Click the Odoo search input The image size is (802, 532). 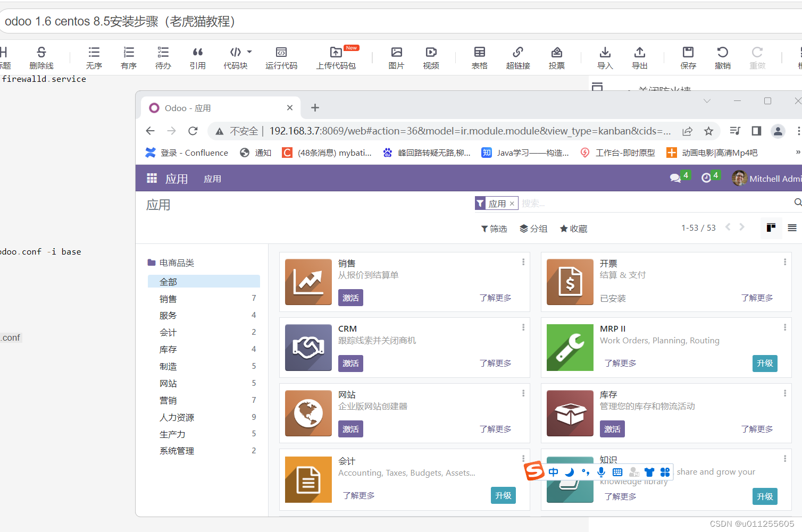[655, 204]
